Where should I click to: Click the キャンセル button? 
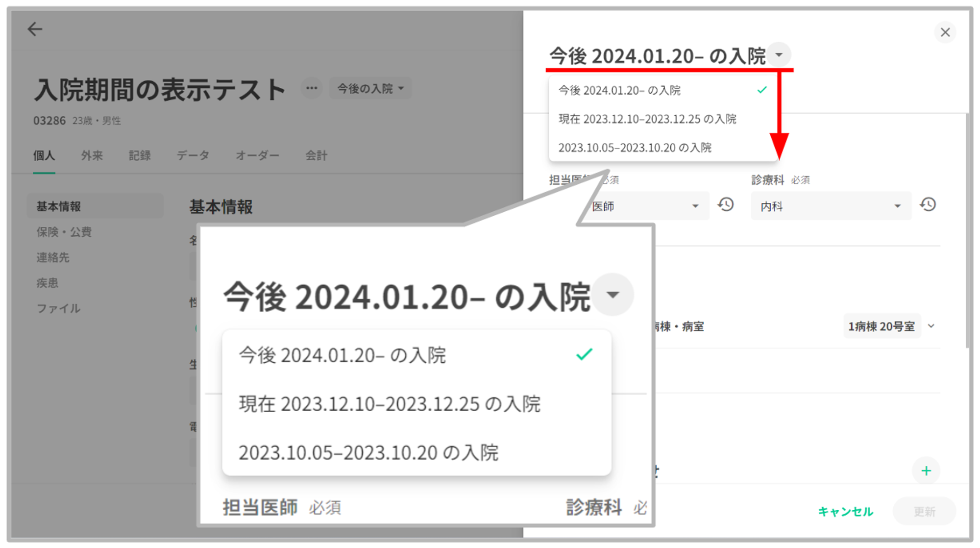[845, 512]
